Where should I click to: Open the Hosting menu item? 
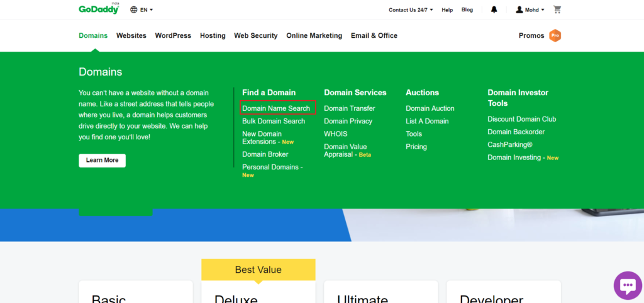pos(213,36)
